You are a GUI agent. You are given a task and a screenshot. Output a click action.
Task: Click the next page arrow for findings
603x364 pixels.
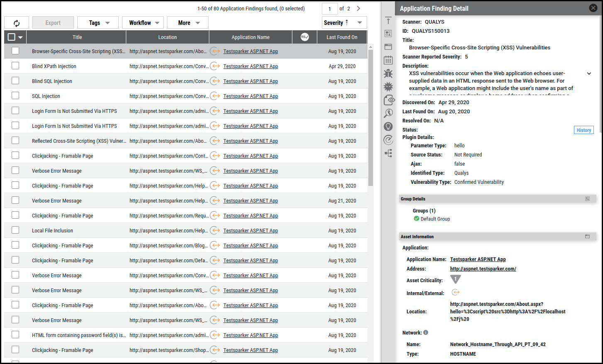(358, 8)
